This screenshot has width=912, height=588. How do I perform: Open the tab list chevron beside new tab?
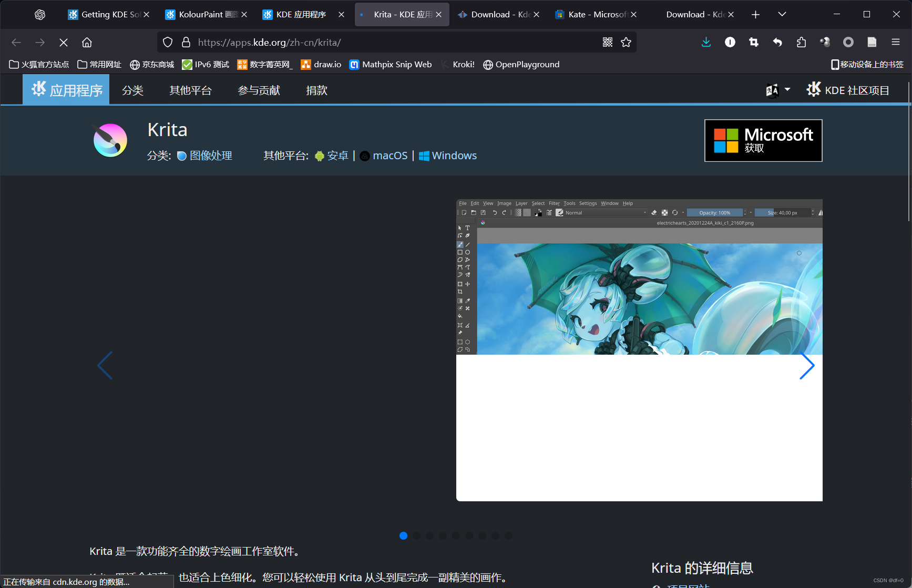pyautogui.click(x=782, y=14)
